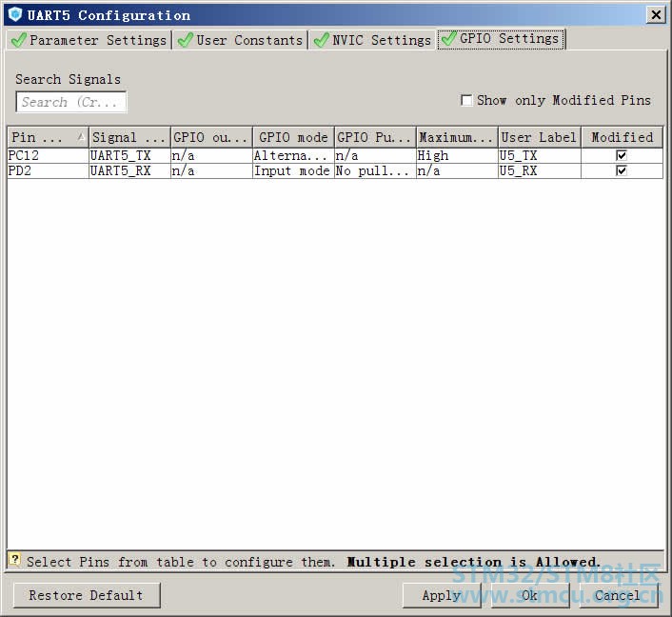Screen dimensions: 672x617
Task: Click the Alterna... GPIO mode cell
Action: point(293,155)
